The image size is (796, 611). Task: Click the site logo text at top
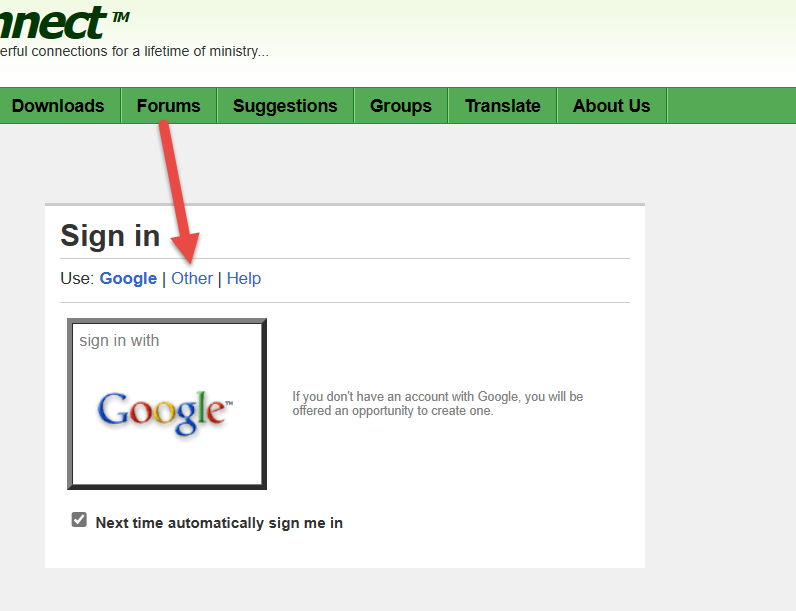64,22
